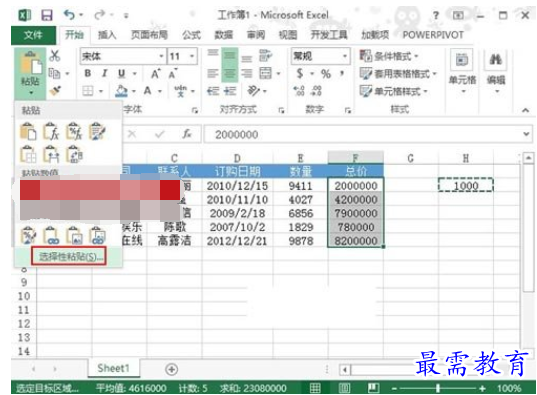
Task: Click the Increase Decimal icon
Action: pos(299,91)
